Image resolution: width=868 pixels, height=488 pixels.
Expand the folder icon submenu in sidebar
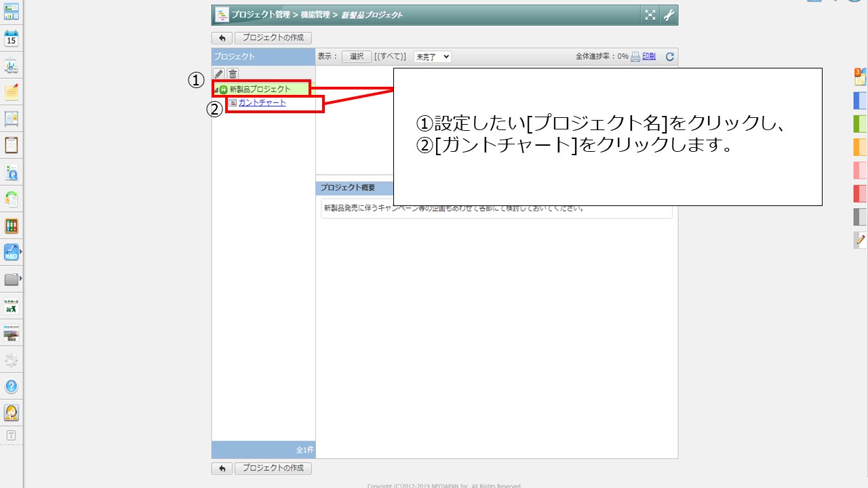tap(20, 279)
